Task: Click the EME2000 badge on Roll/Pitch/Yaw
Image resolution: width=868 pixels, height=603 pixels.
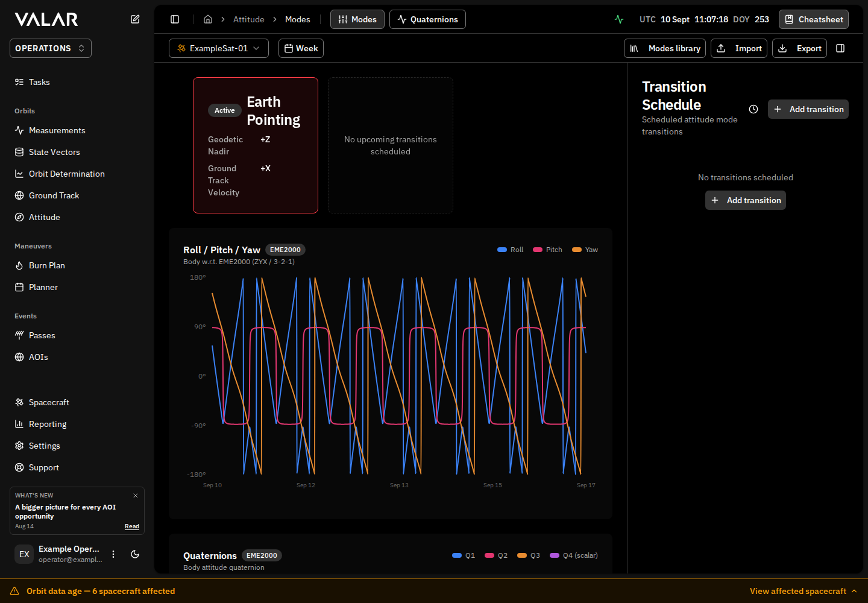Action: (285, 250)
